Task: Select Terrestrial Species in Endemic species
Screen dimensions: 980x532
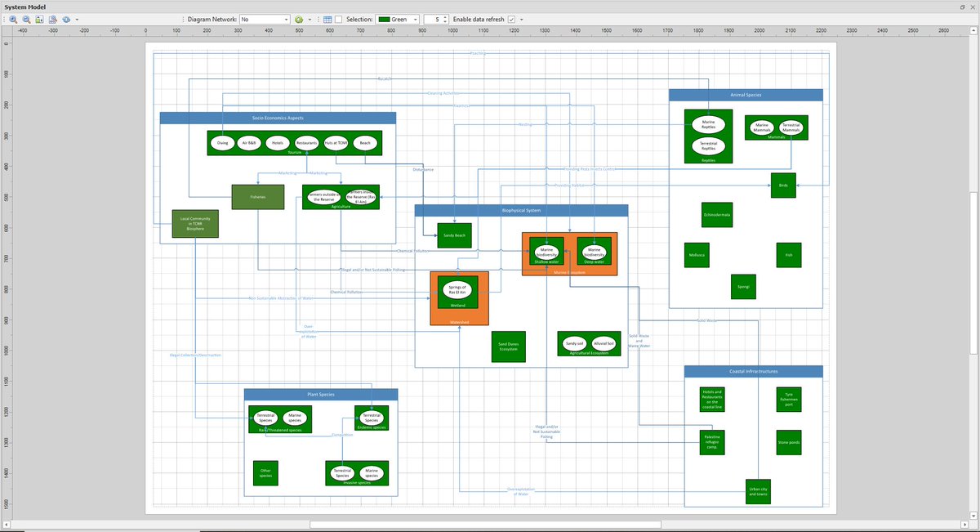Action: click(372, 417)
